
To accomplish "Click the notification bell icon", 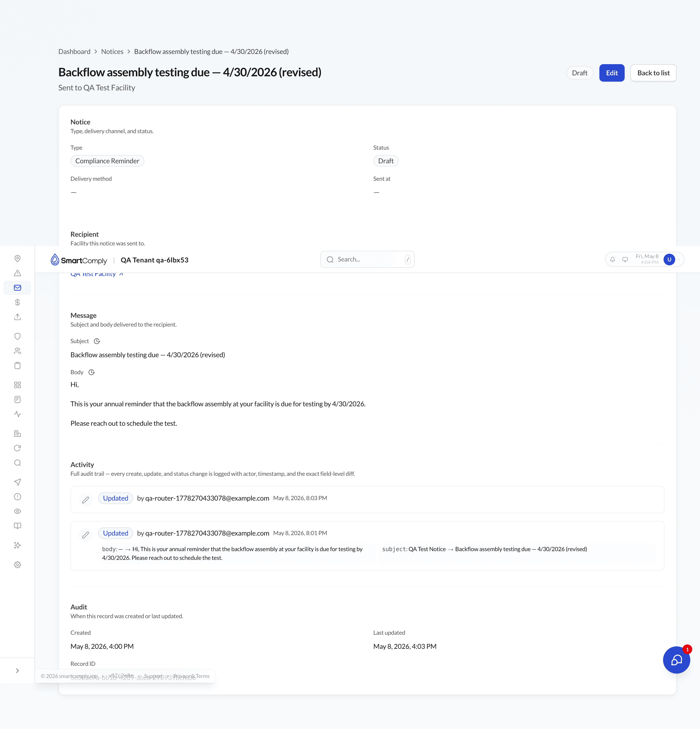I will point(612,260).
